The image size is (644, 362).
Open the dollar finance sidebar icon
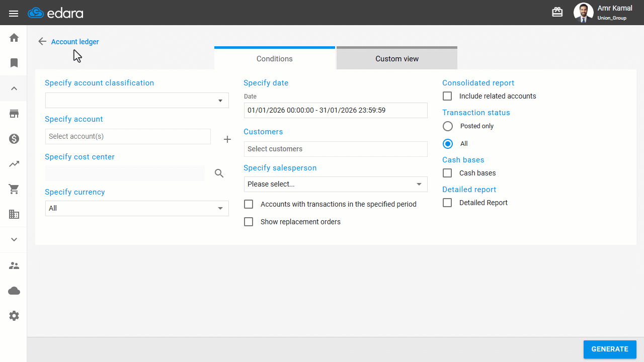(14, 139)
